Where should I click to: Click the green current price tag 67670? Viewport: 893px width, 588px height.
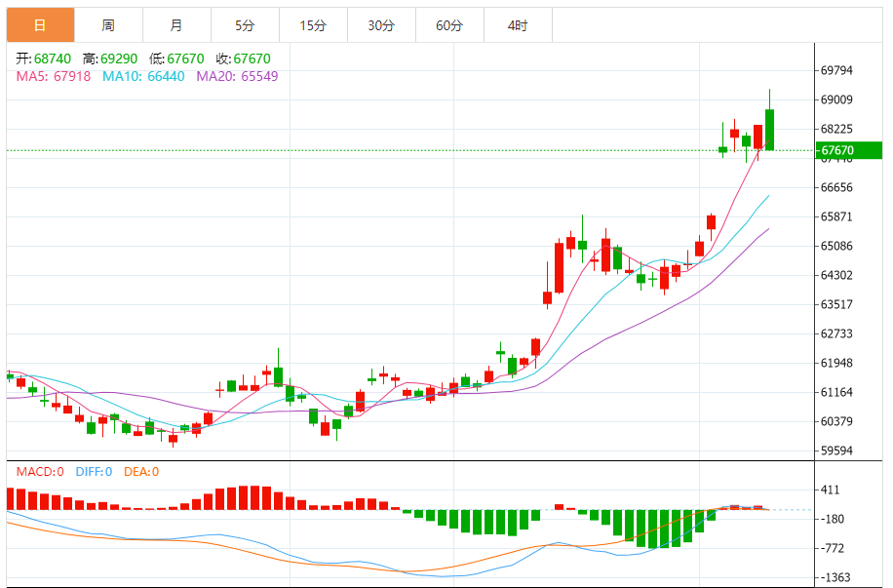848,150
